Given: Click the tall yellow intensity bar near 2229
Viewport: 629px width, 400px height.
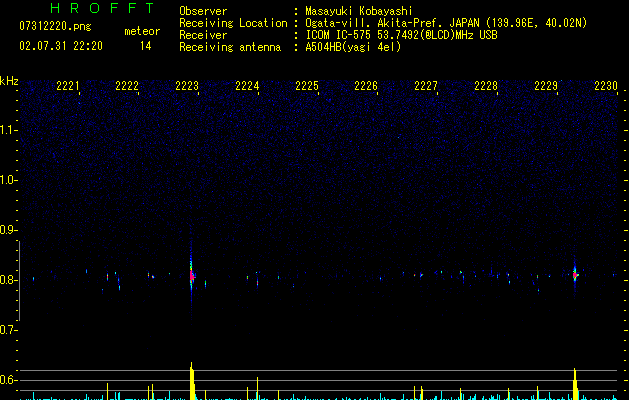Looking at the screenshot, I should tap(575, 384).
